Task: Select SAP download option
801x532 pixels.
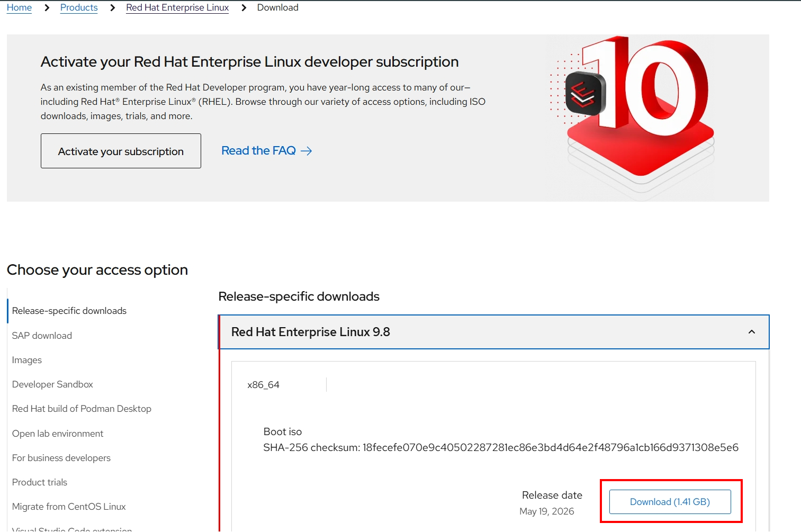Action: [x=42, y=336]
